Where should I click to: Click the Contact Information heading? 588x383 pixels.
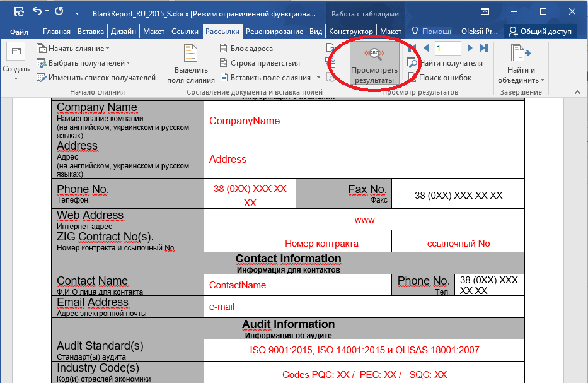[289, 259]
